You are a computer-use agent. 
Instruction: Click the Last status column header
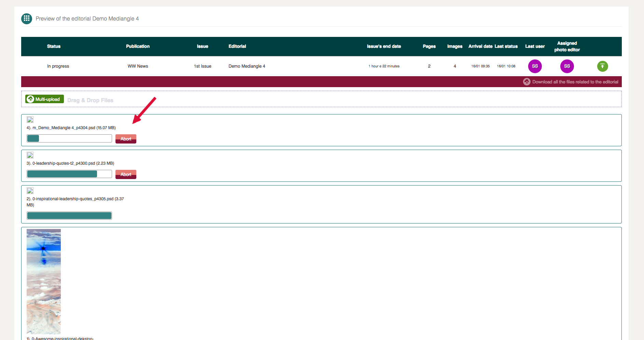[506, 46]
